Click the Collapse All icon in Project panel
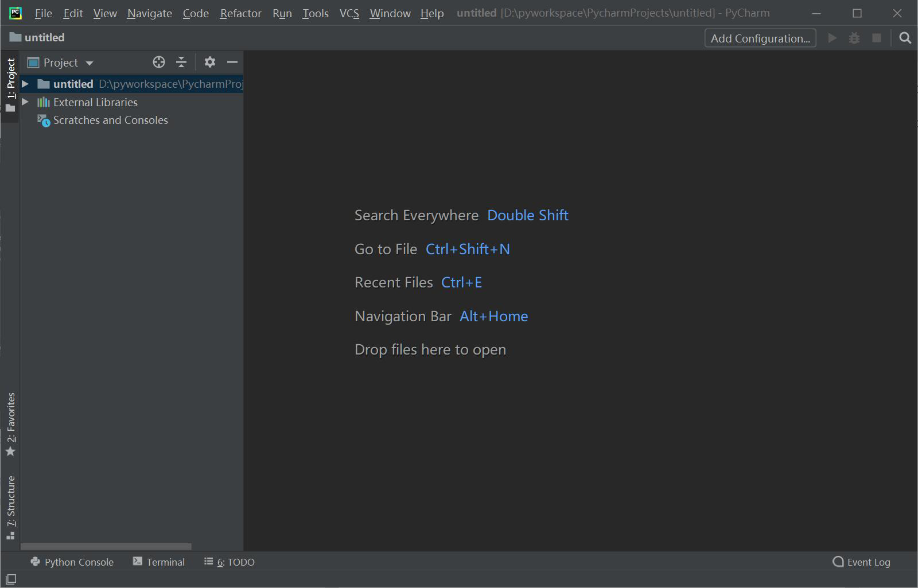Screen dimensions: 918x588 (x=181, y=62)
